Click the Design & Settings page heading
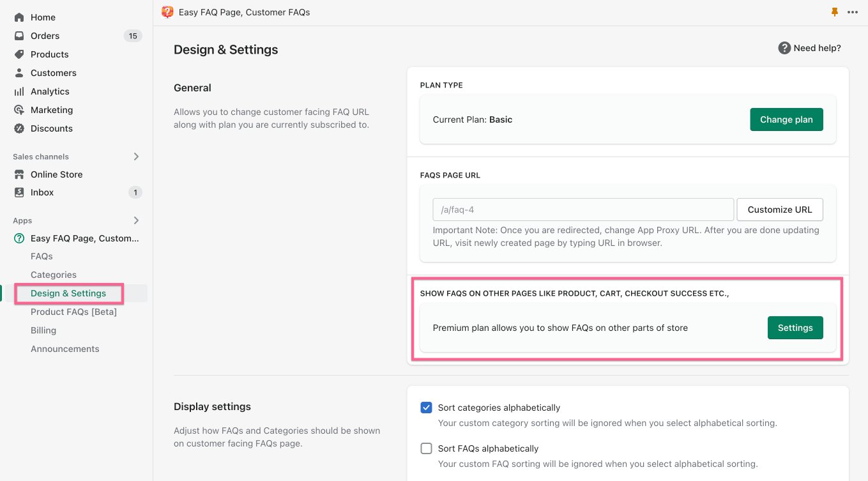The width and height of the screenshot is (868, 481). point(226,50)
